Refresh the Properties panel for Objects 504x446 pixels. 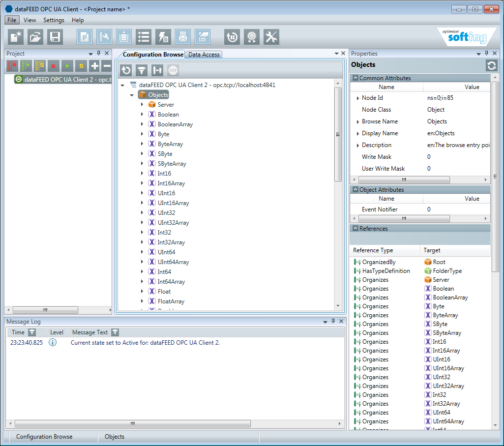492,65
